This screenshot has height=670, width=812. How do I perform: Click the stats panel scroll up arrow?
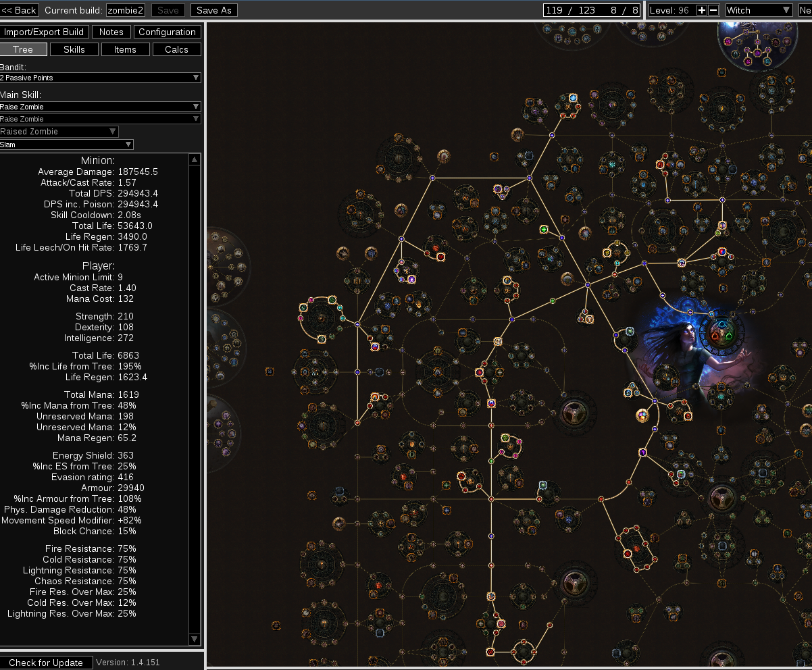coord(195,160)
